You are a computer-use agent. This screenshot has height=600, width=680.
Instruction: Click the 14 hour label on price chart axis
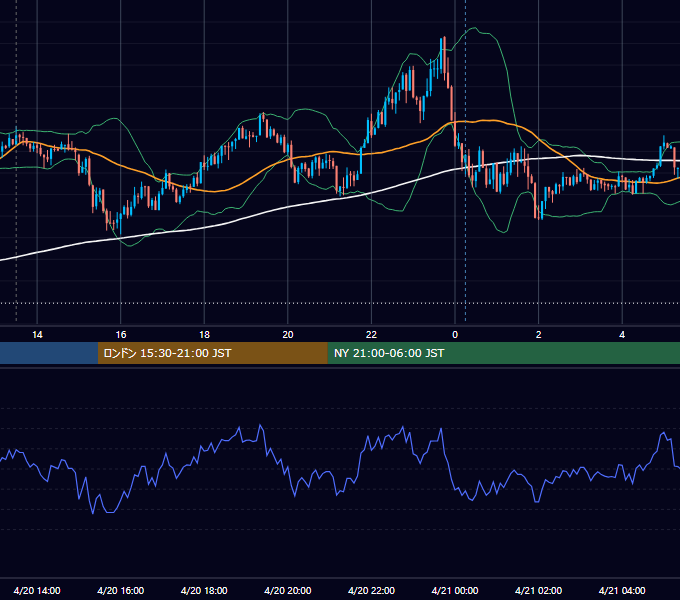coord(37,335)
